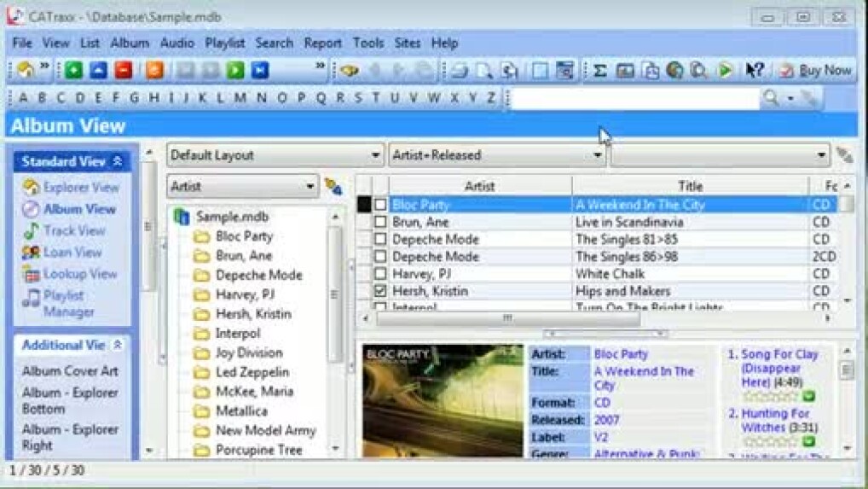
Task: Click the green add album toolbar icon
Action: [74, 70]
